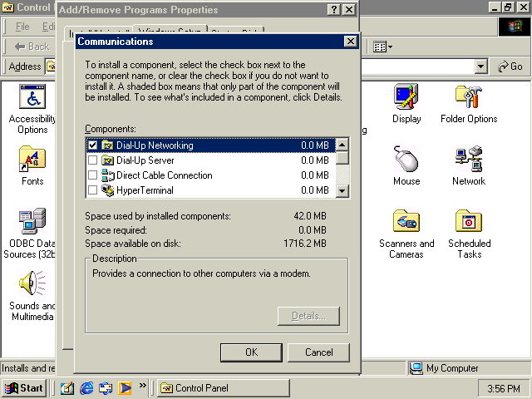Click OK in Communications dialog
This screenshot has width=532, height=399.
(251, 352)
